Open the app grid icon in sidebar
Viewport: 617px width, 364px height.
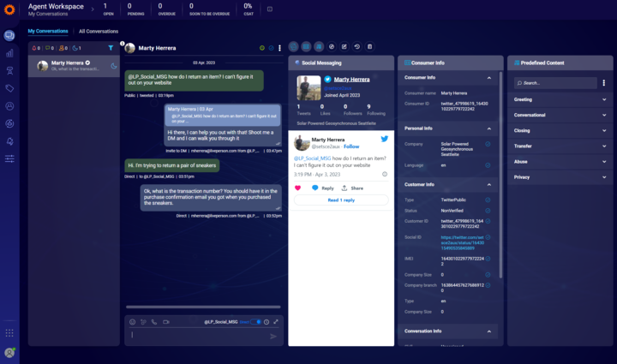[x=9, y=333]
